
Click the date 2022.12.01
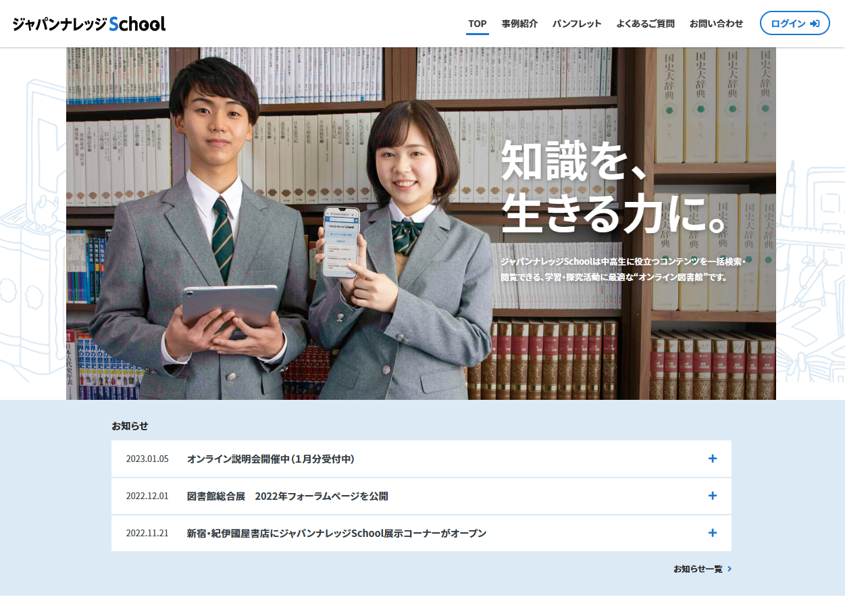click(147, 496)
